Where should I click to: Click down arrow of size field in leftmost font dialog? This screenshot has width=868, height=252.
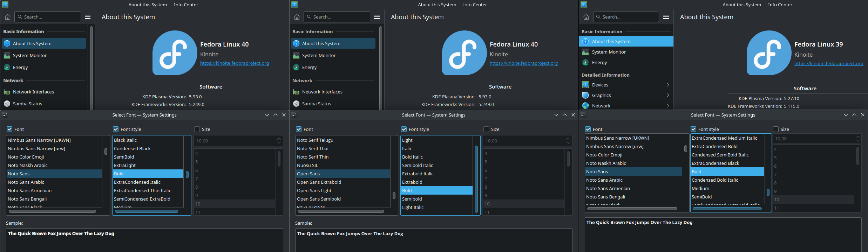(279, 143)
